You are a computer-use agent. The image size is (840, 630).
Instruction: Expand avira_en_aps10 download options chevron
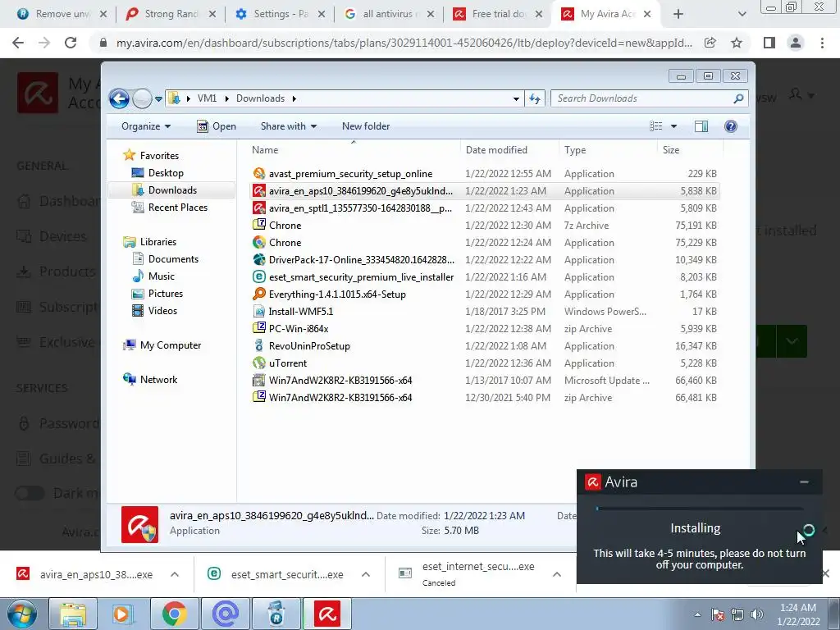point(175,574)
